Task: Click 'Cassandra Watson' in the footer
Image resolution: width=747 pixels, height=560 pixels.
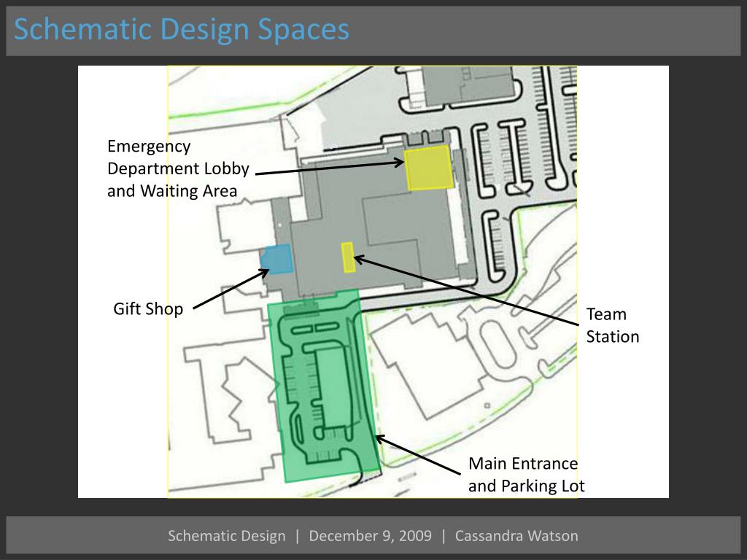Action: click(x=516, y=536)
